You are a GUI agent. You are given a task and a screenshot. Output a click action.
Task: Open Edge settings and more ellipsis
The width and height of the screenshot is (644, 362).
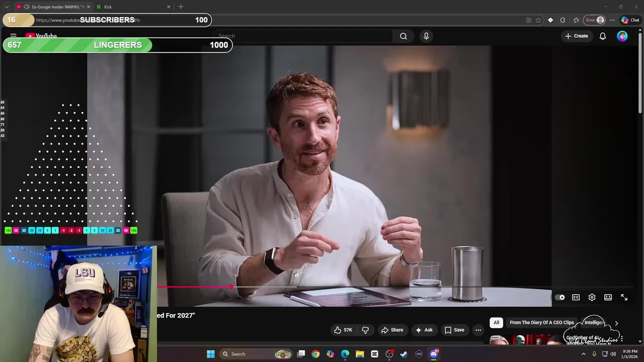click(612, 20)
